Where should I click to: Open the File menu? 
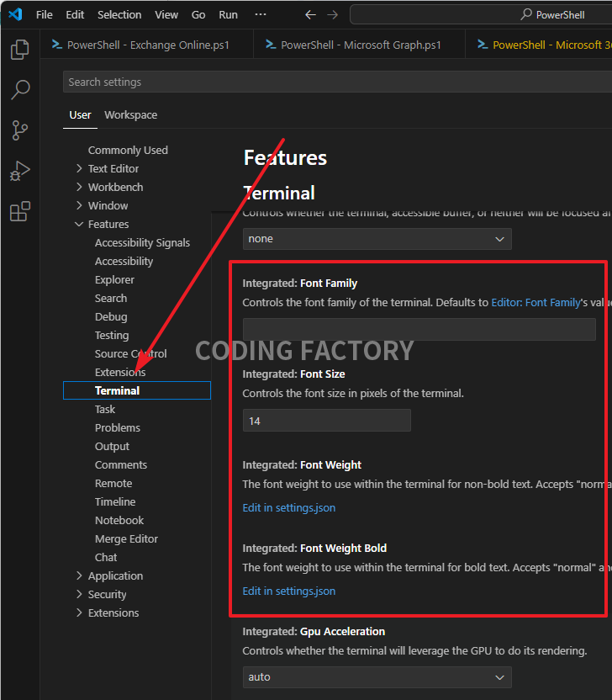[x=45, y=15]
